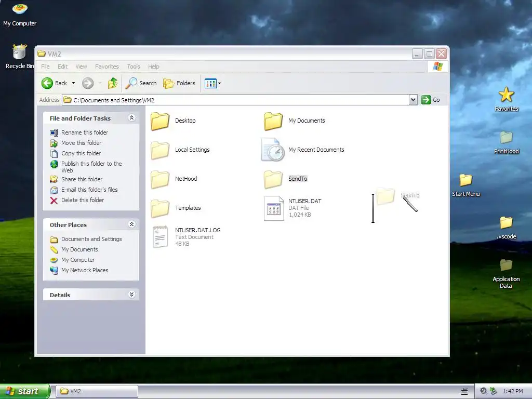The image size is (532, 399).
Task: Select the Start Menu desktop folder
Action: coord(466,180)
